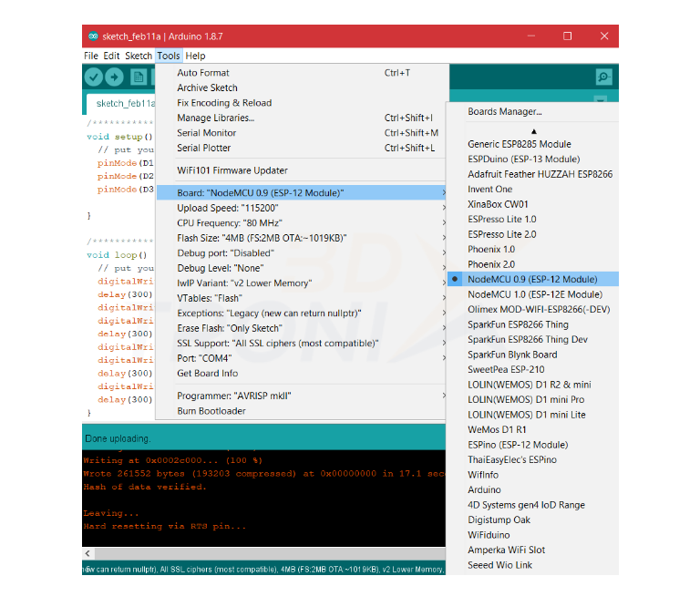Open Boards Manager
Screen dimensions: 700x607
(504, 112)
